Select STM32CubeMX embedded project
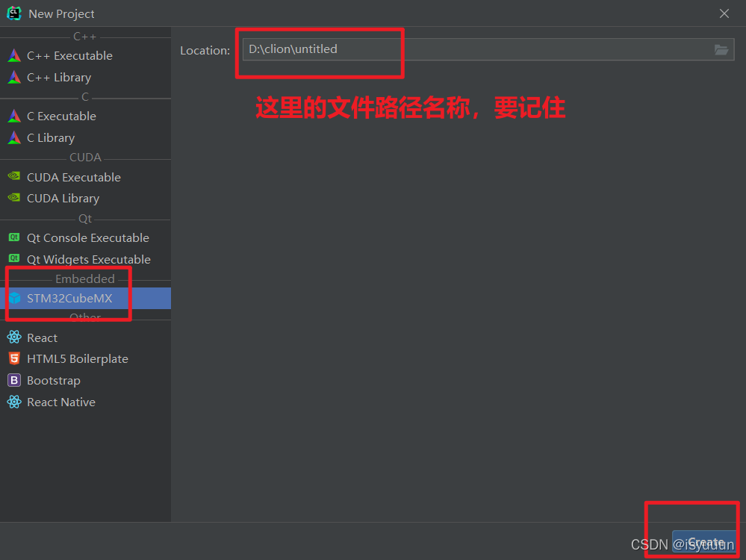The image size is (746, 560). (86, 299)
